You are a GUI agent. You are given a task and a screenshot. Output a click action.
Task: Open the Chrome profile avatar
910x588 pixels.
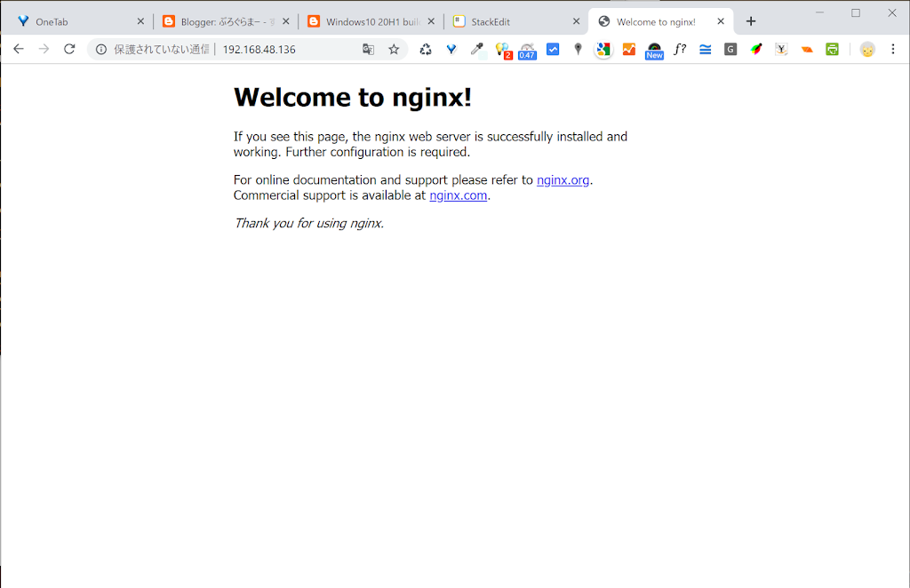click(867, 49)
